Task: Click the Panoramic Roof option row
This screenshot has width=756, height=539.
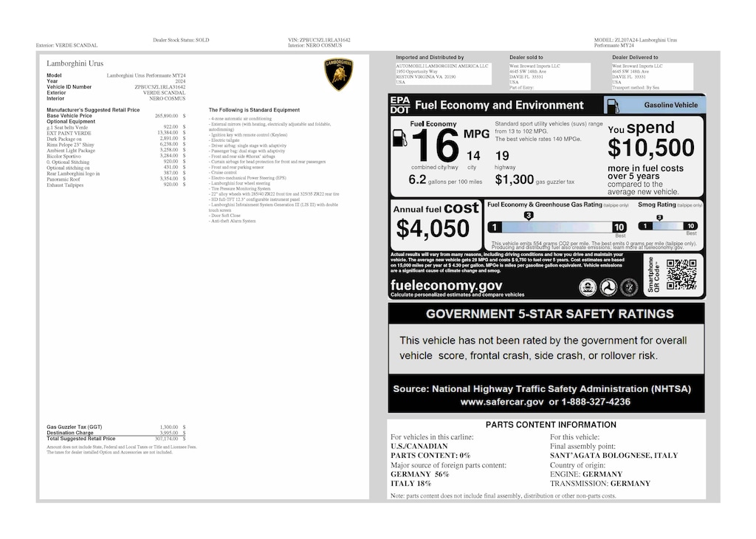Action: click(116, 179)
